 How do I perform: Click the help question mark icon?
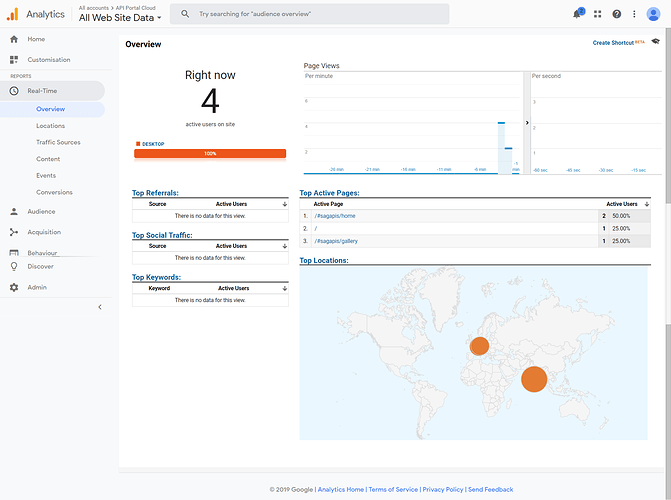coord(616,14)
